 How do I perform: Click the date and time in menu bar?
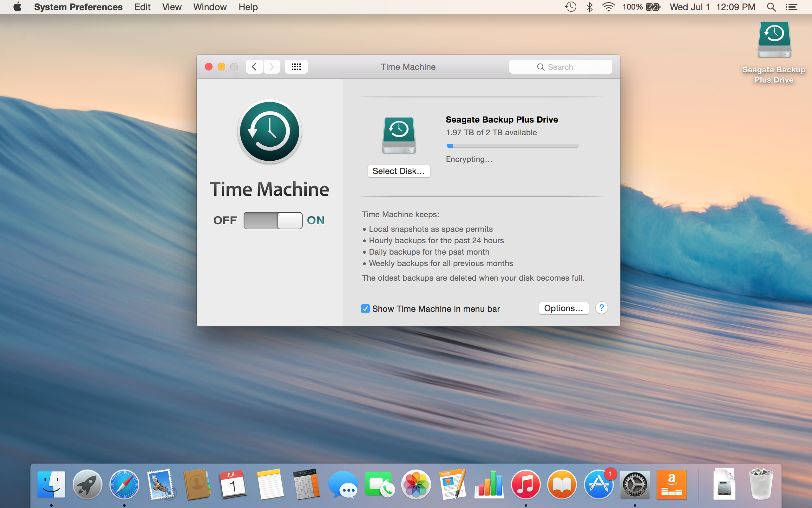712,7
